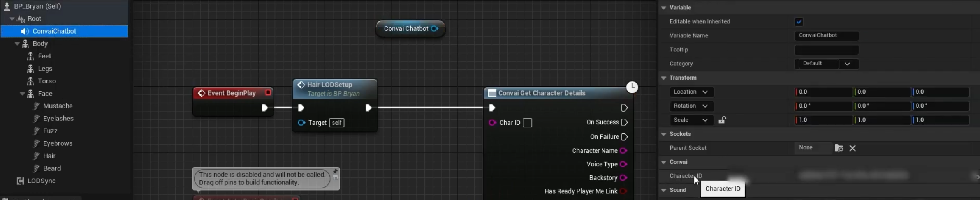Click Has Ready Player Me Link pin
Image resolution: width=980 pixels, height=200 pixels.
pyautogui.click(x=623, y=191)
